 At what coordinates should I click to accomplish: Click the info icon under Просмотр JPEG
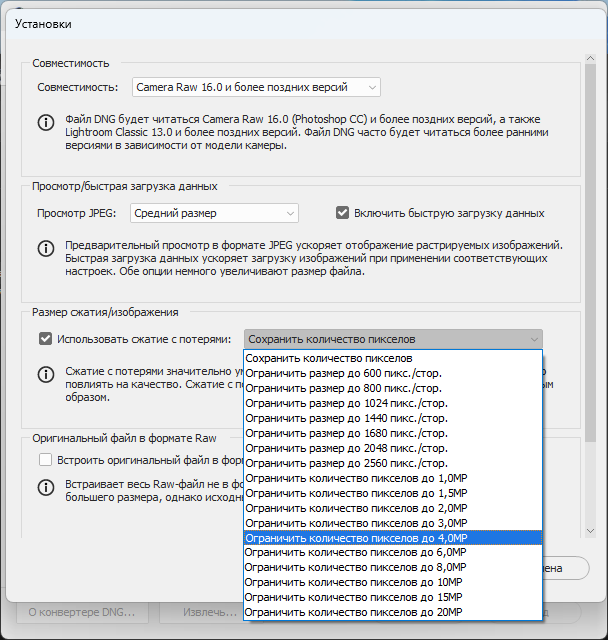46,248
